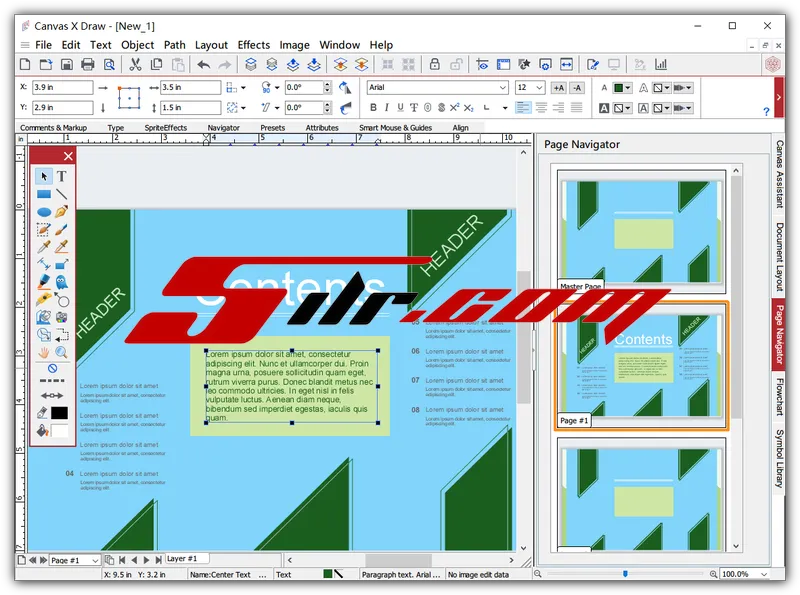Click the Copy icon in the toolbar
The width and height of the screenshot is (800, 595).
tap(156, 65)
